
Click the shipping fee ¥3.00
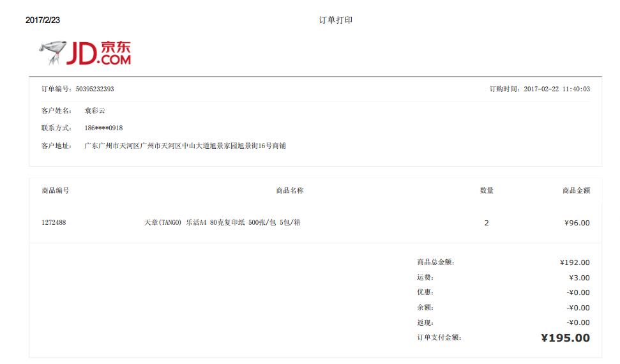coord(579,278)
